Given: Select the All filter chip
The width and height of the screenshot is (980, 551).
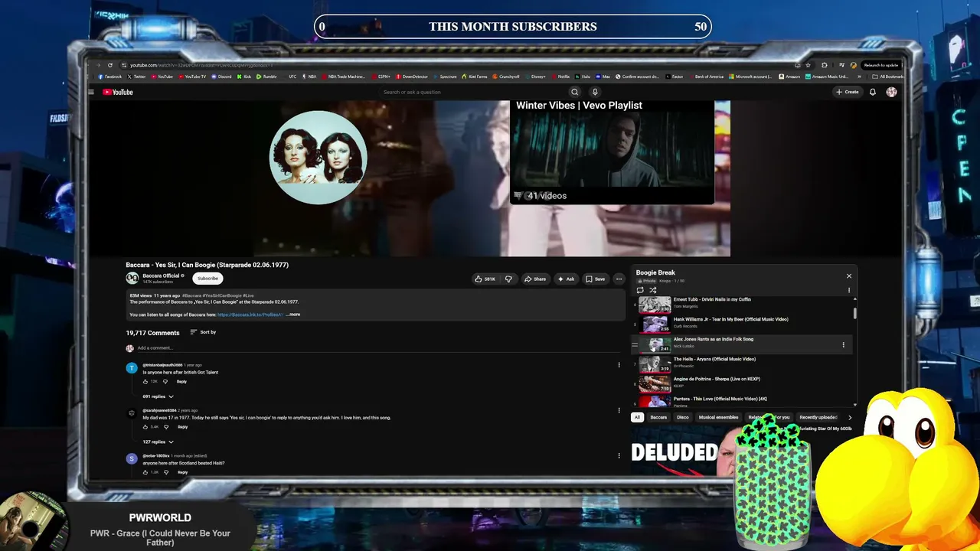Looking at the screenshot, I should 637,417.
